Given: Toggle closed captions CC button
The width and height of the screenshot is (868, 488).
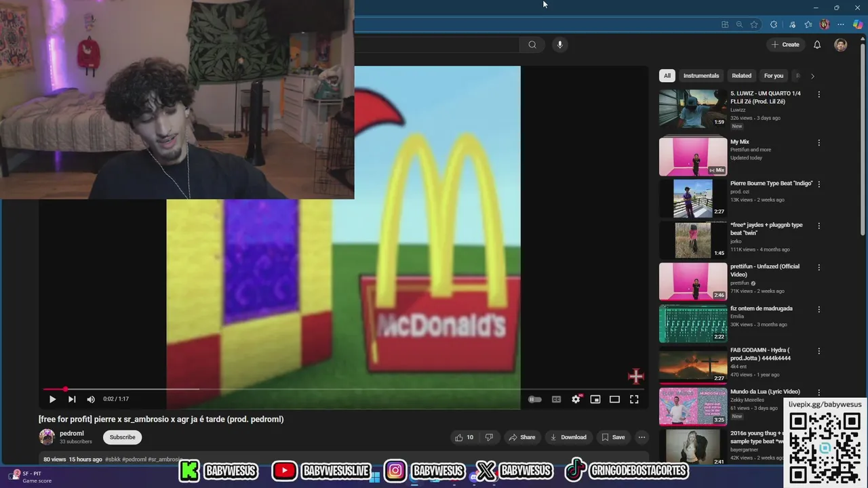Looking at the screenshot, I should (x=556, y=399).
